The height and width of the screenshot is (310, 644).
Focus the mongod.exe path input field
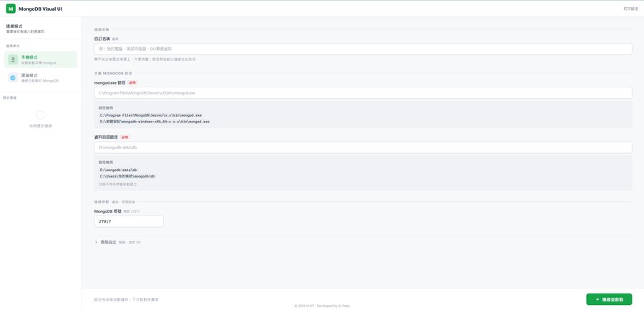pyautogui.click(x=363, y=93)
